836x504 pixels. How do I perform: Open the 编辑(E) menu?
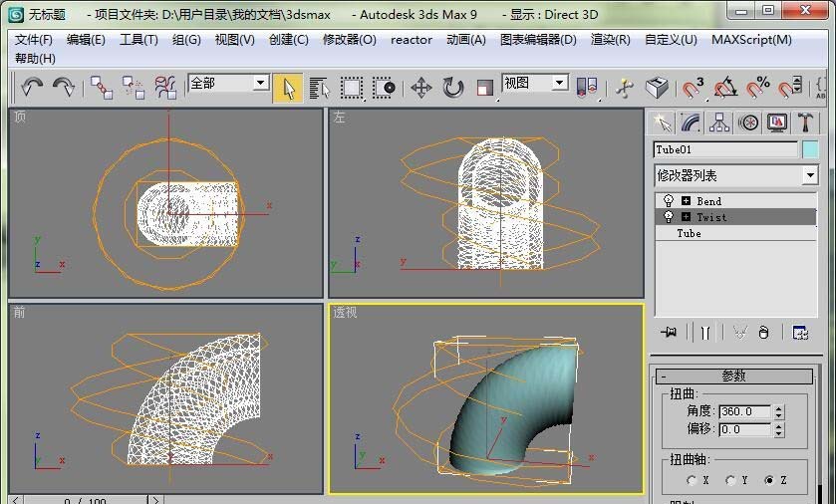pos(86,40)
